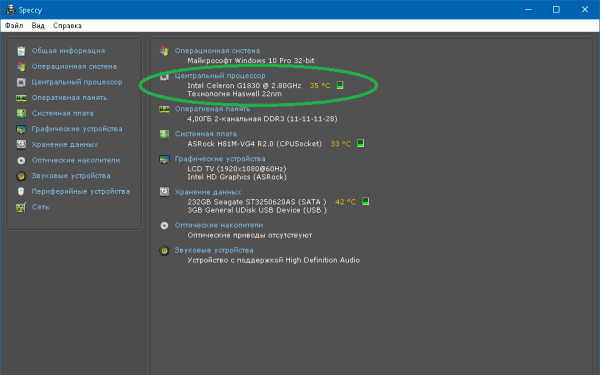Click the CPU temperature value 35 °C
600x375 pixels.
320,86
